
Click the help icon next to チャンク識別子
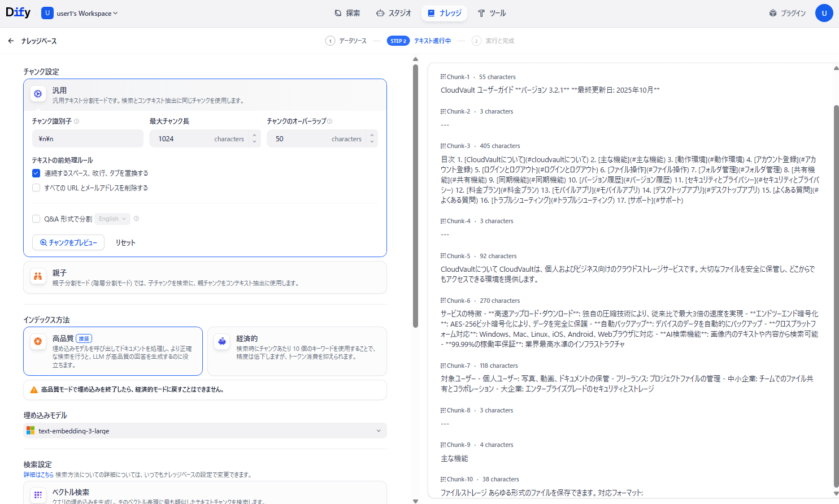pyautogui.click(x=77, y=121)
